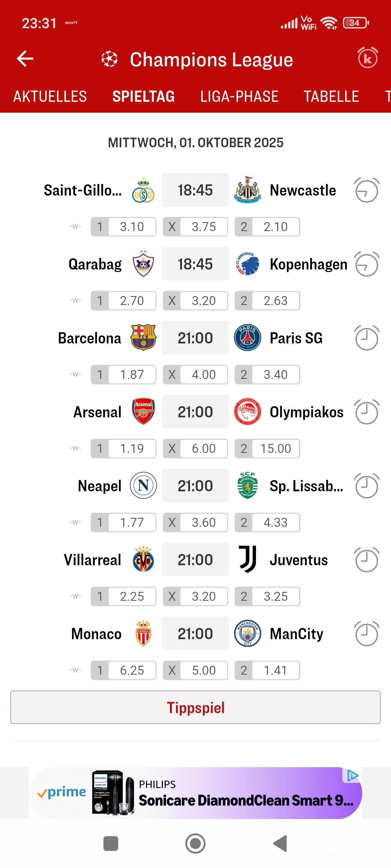Tap the back arrow in header

coord(25,59)
